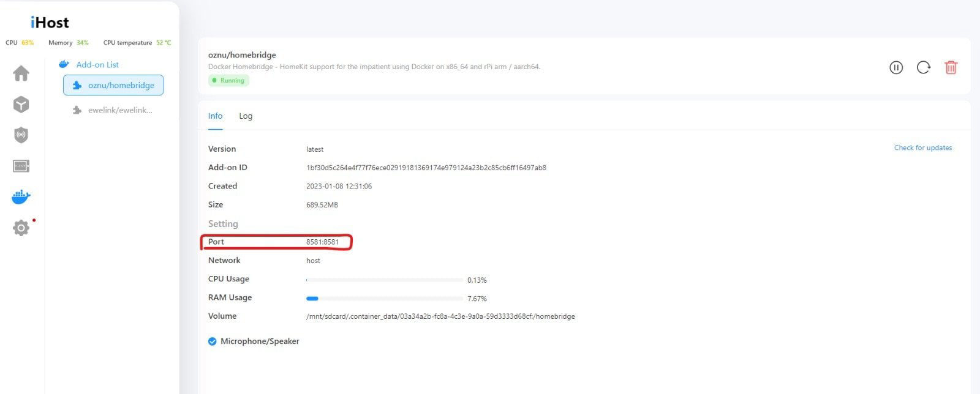Switch to the Log tab
The width and height of the screenshot is (980, 394).
246,116
